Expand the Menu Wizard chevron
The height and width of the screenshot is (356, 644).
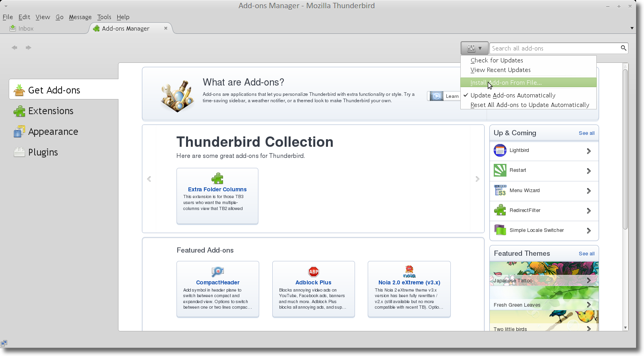point(589,191)
